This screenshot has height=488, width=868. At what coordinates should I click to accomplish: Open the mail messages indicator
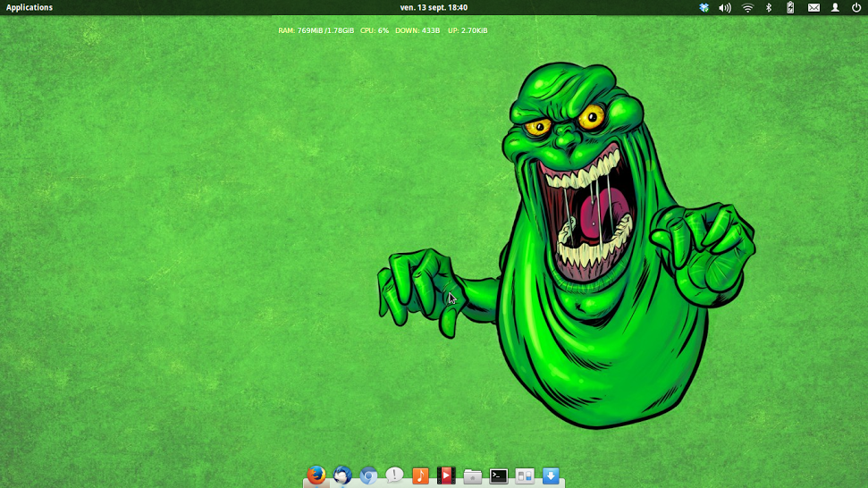[813, 8]
